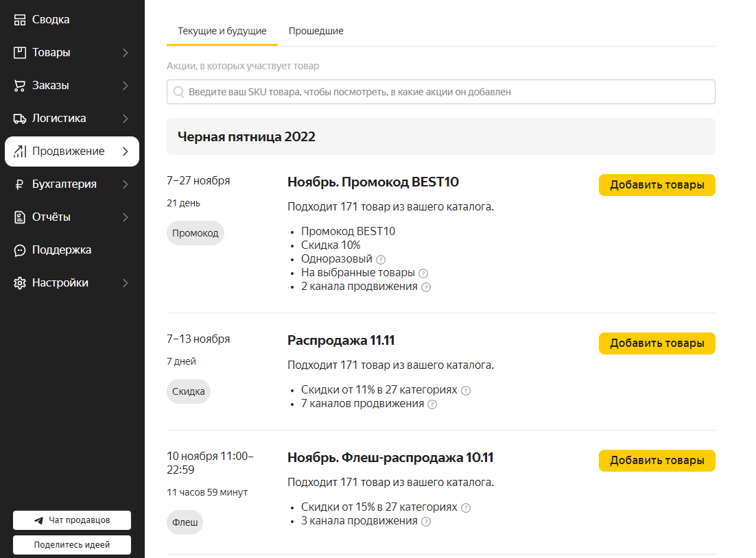Click help icon beside 7 каналов продвижения

[432, 404]
